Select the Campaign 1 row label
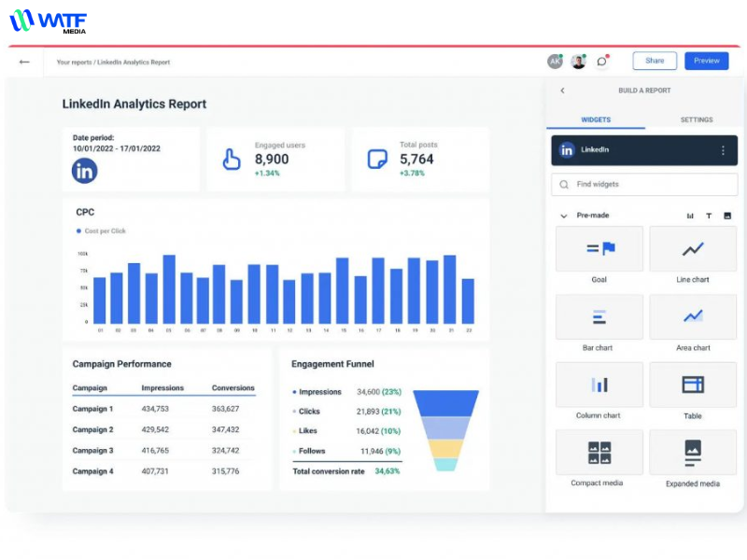The height and width of the screenshot is (560, 747). point(92,409)
